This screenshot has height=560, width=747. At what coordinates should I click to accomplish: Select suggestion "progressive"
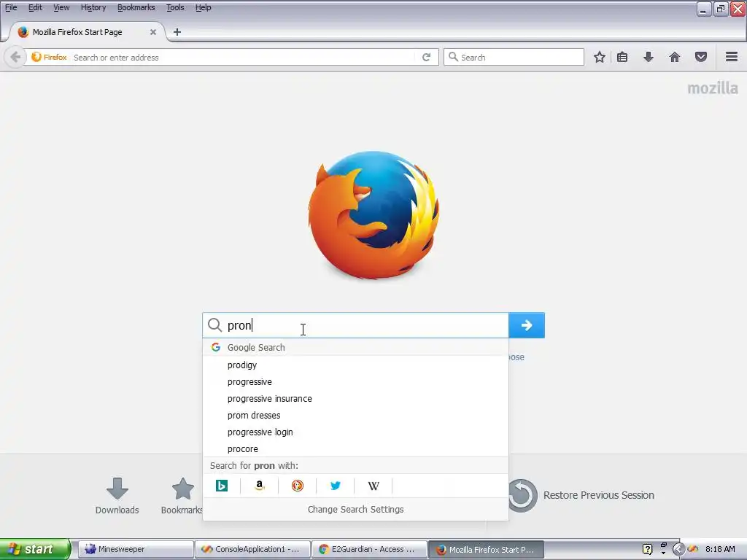point(355,382)
